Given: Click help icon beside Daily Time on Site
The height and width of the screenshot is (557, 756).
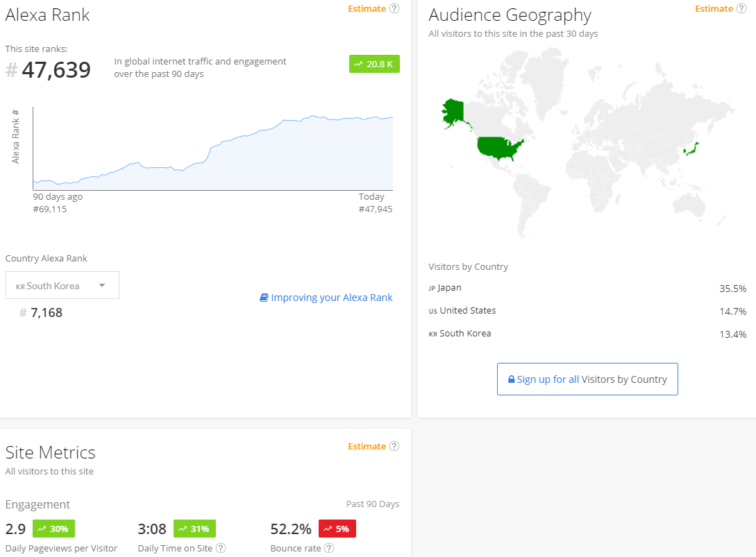Looking at the screenshot, I should [221, 548].
